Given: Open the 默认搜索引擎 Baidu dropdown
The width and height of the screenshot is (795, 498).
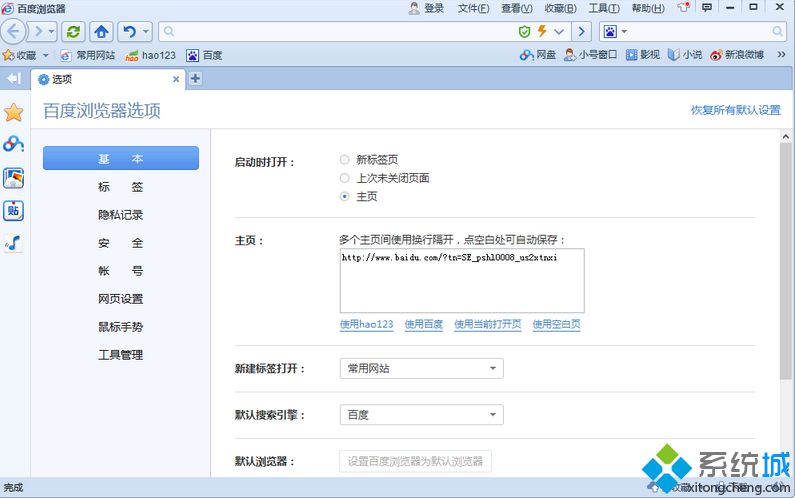Looking at the screenshot, I should pos(421,415).
